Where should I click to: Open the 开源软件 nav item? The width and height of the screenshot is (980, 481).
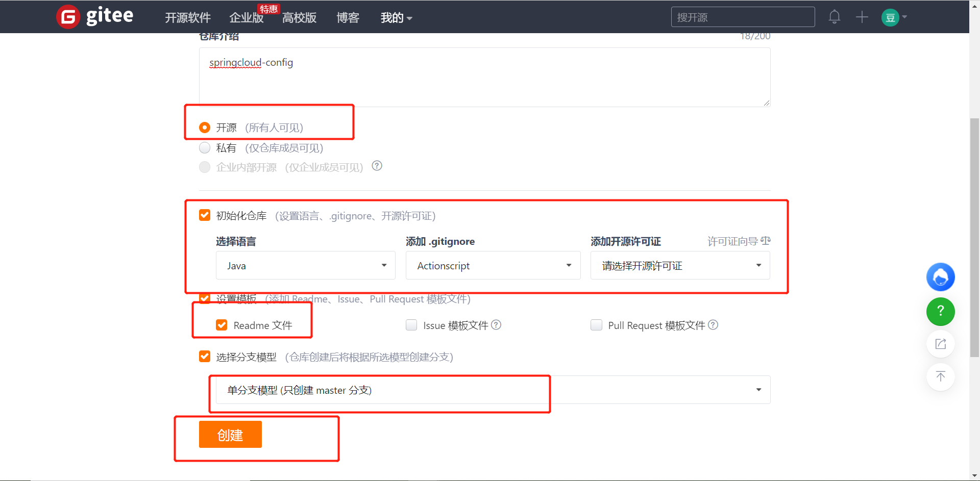[187, 18]
